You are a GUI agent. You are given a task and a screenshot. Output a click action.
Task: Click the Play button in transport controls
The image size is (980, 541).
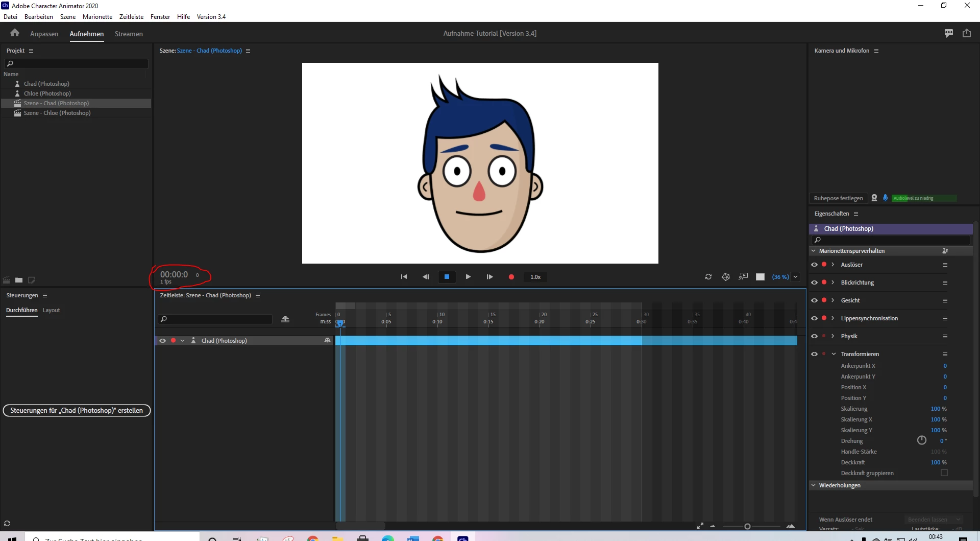[468, 277]
